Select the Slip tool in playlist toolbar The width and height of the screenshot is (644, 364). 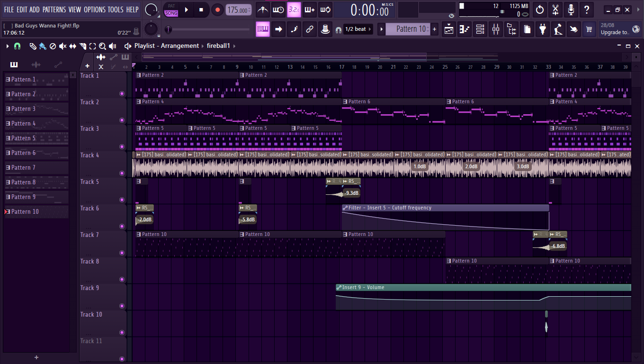[72, 46]
